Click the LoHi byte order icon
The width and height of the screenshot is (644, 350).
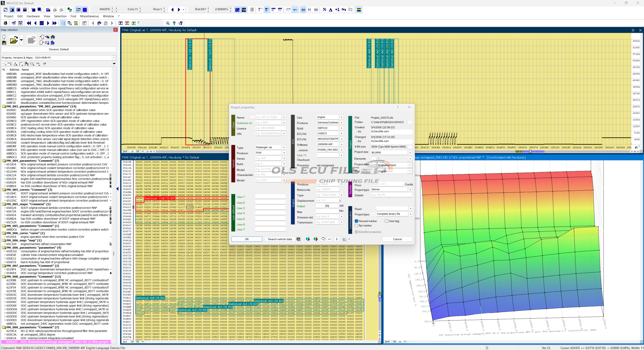(x=288, y=10)
